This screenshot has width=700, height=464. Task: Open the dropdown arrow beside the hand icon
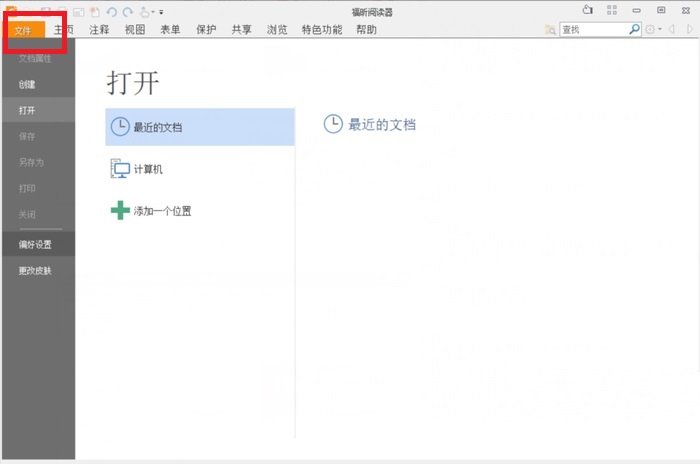(153, 12)
